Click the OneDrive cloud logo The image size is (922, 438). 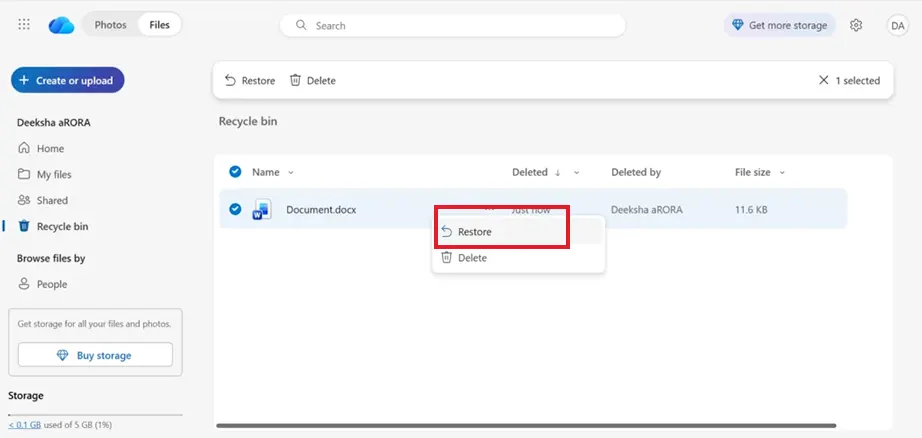click(61, 25)
